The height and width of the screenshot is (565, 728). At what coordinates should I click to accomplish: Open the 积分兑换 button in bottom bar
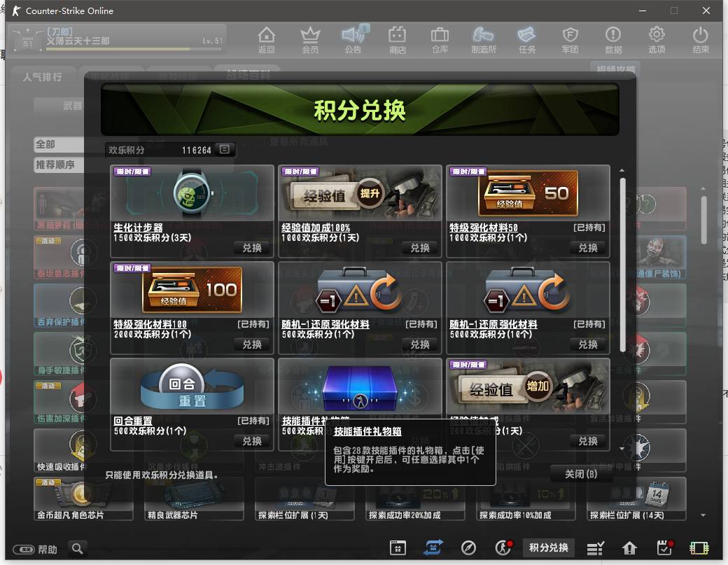[548, 547]
